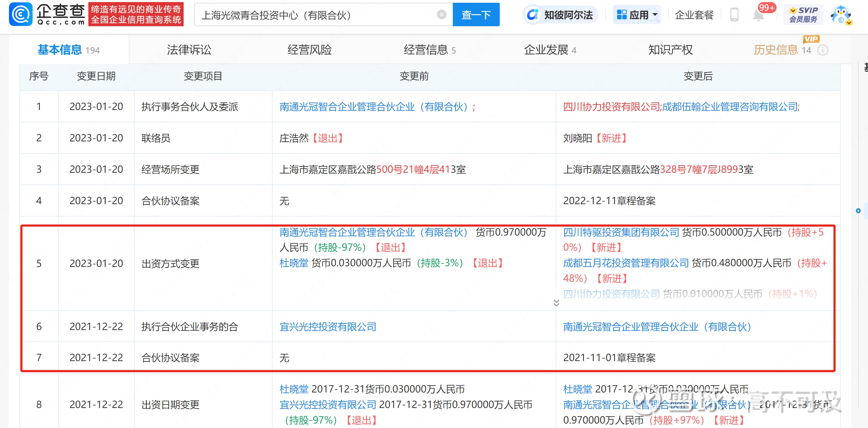Click the info icon beside 历史信息
868x428 pixels.
823,50
